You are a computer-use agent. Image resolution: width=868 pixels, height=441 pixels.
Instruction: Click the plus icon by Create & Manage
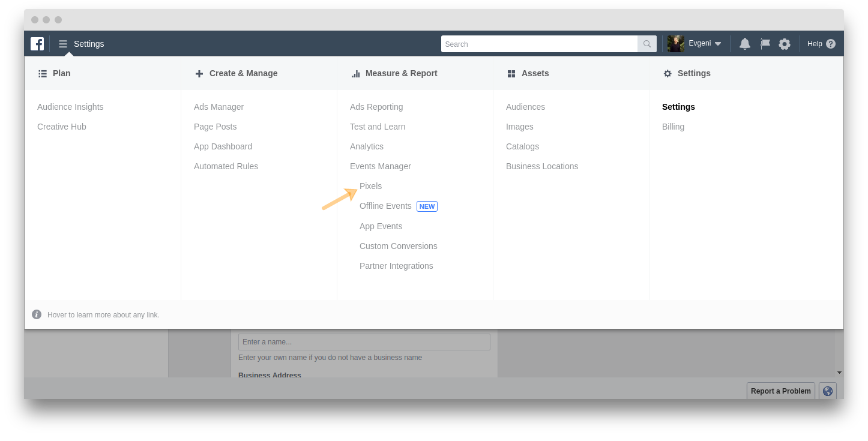(199, 74)
